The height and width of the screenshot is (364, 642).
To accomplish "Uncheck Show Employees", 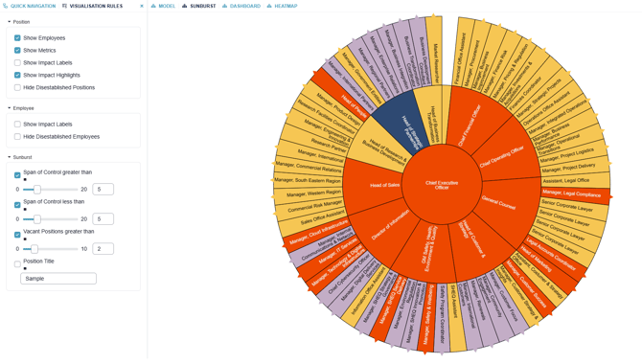I will click(17, 37).
